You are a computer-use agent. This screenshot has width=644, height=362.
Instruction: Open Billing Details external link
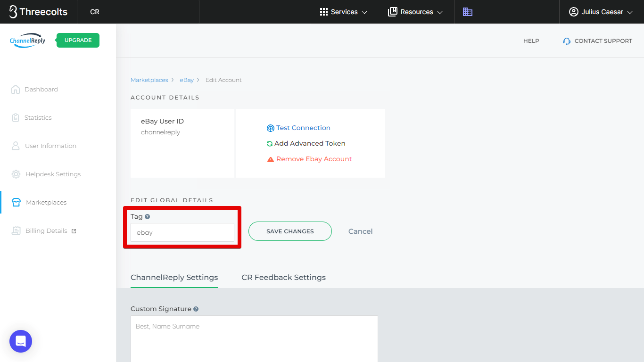tap(44, 230)
